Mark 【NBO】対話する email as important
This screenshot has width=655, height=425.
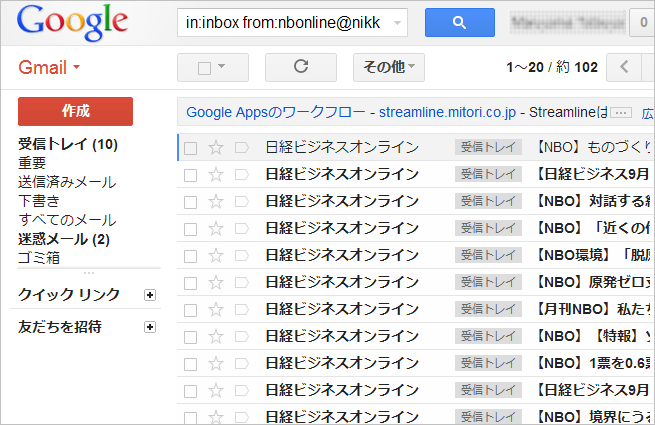pos(241,202)
